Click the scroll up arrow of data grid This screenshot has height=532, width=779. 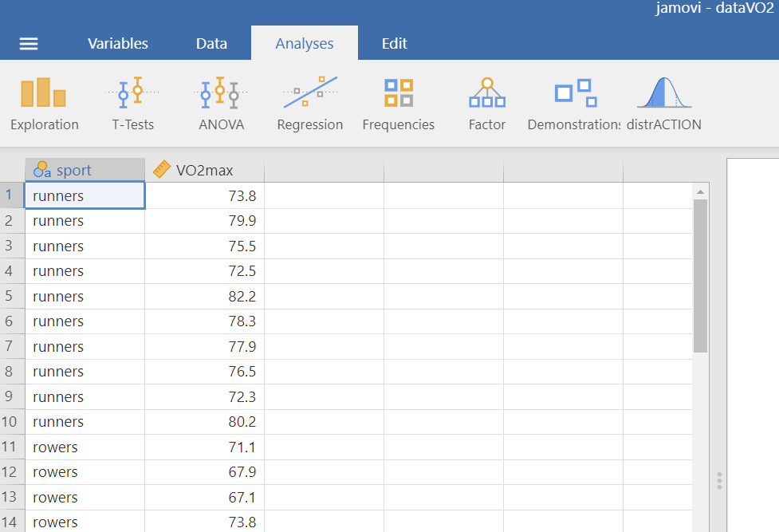700,191
